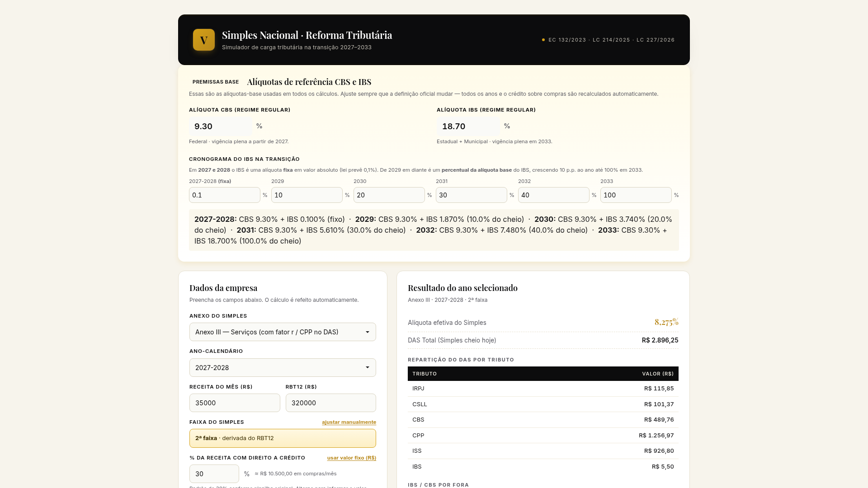Open the Anexo do Simples dropdown
Image resolution: width=868 pixels, height=488 pixels.
(283, 332)
